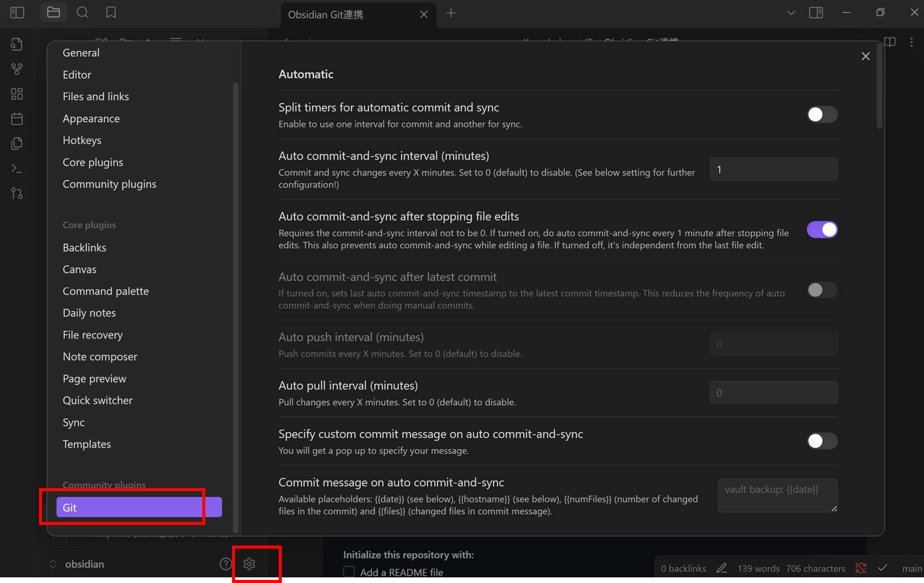Disable auto commit-and-sync after stopping file edits
The height and width of the screenshot is (583, 924).
tap(822, 229)
